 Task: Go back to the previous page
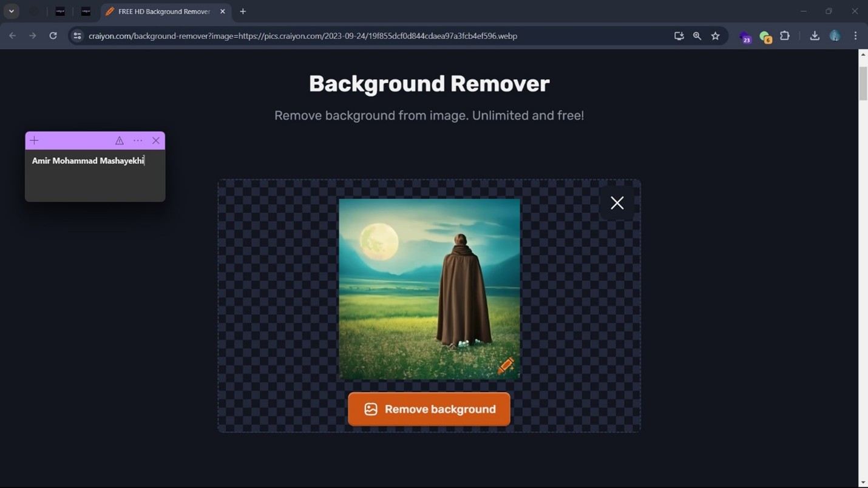pyautogui.click(x=13, y=36)
